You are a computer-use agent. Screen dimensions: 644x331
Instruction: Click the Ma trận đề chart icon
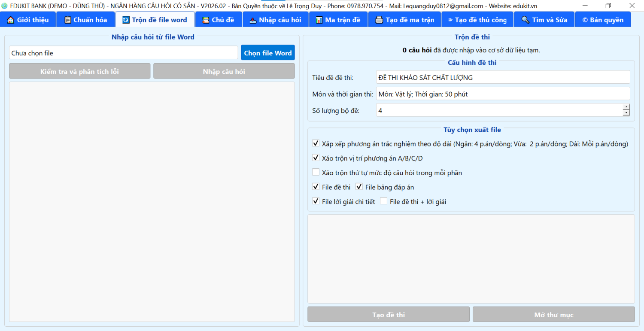(319, 20)
